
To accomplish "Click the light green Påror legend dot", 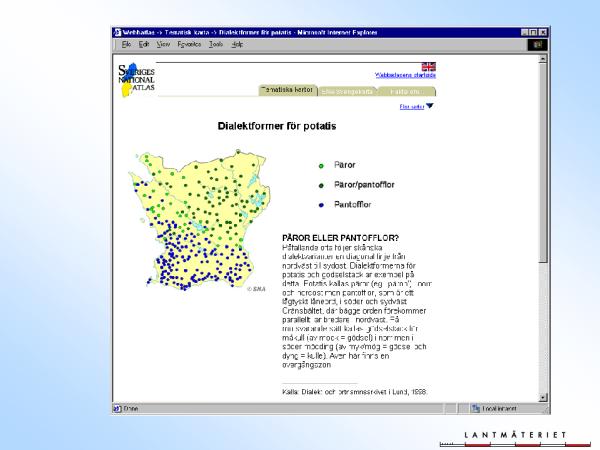I will (x=320, y=165).
